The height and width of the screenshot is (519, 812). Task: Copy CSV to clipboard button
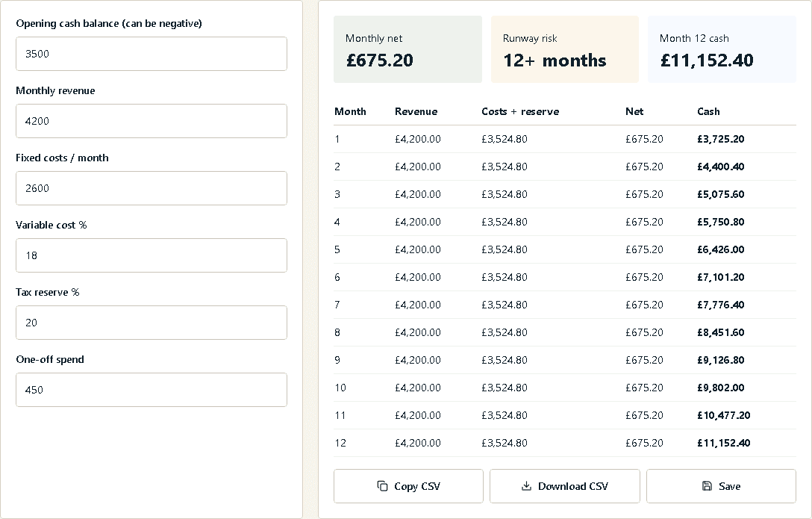tap(408, 486)
